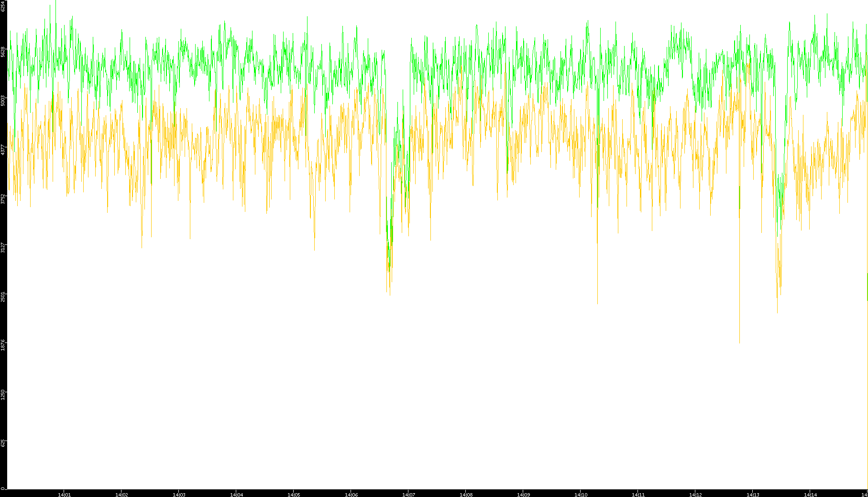The image size is (868, 497).
Task: Click the 14:07 time axis label
Action: (408, 495)
